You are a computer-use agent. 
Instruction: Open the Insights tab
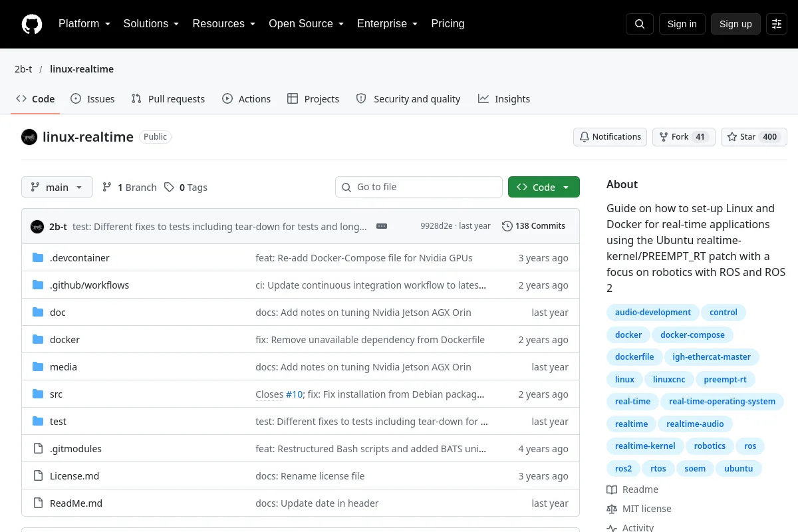[x=504, y=99]
